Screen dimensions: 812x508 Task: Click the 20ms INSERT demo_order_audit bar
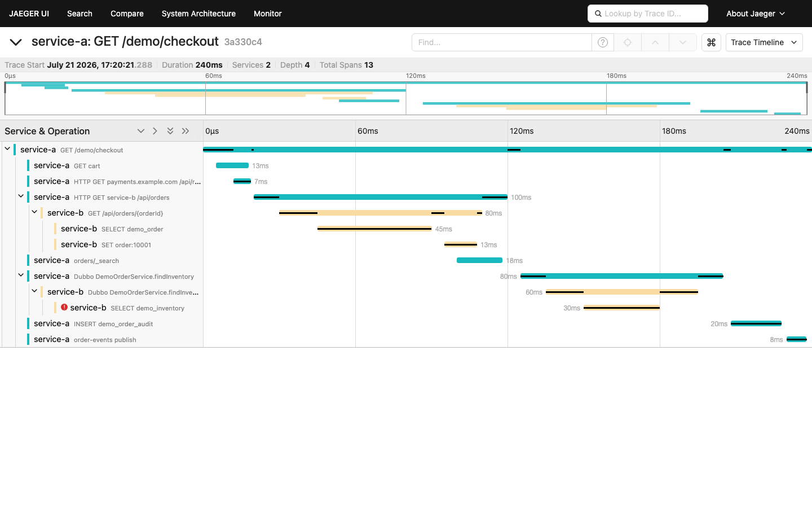pos(756,323)
